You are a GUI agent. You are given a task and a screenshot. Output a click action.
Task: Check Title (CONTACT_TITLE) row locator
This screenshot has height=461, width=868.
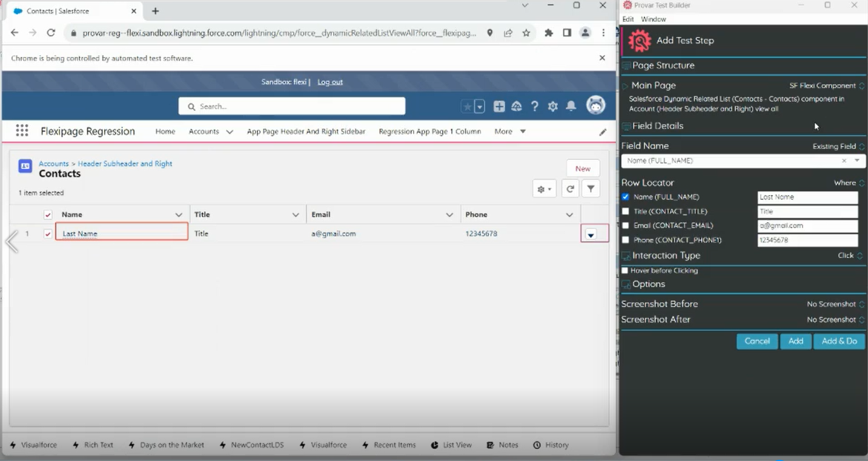coord(626,211)
